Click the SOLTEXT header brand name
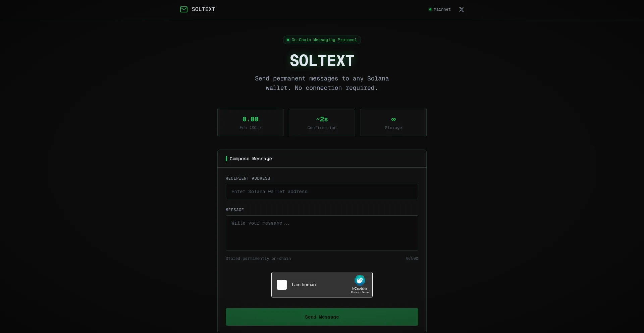Image resolution: width=644 pixels, height=333 pixels. click(x=203, y=9)
